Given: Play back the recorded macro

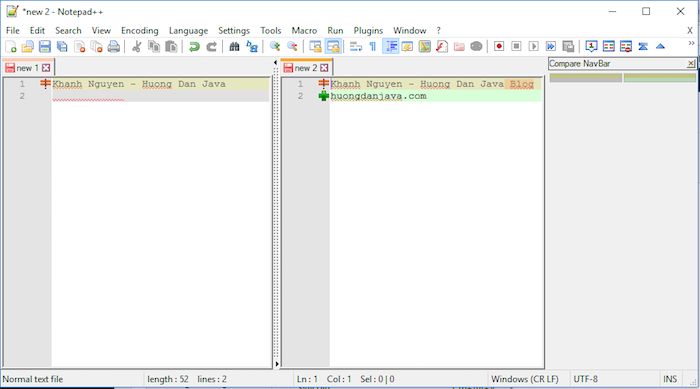Looking at the screenshot, I should pyautogui.click(x=533, y=46).
